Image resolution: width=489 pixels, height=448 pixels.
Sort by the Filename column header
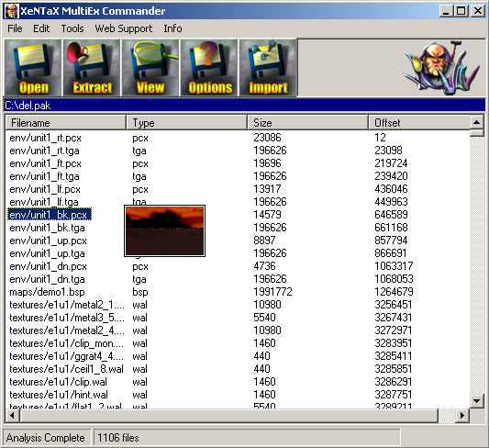(x=65, y=123)
